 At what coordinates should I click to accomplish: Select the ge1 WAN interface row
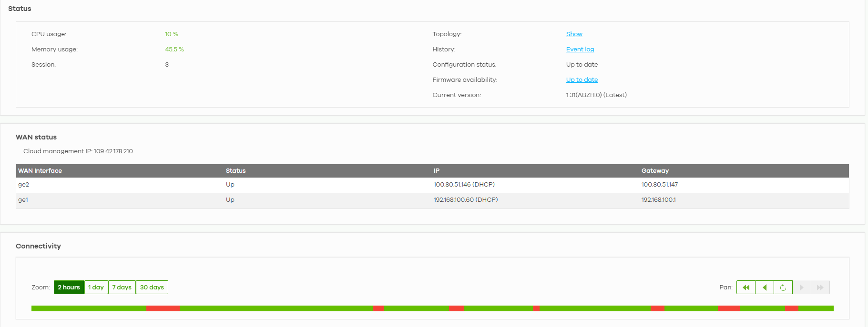click(23, 200)
